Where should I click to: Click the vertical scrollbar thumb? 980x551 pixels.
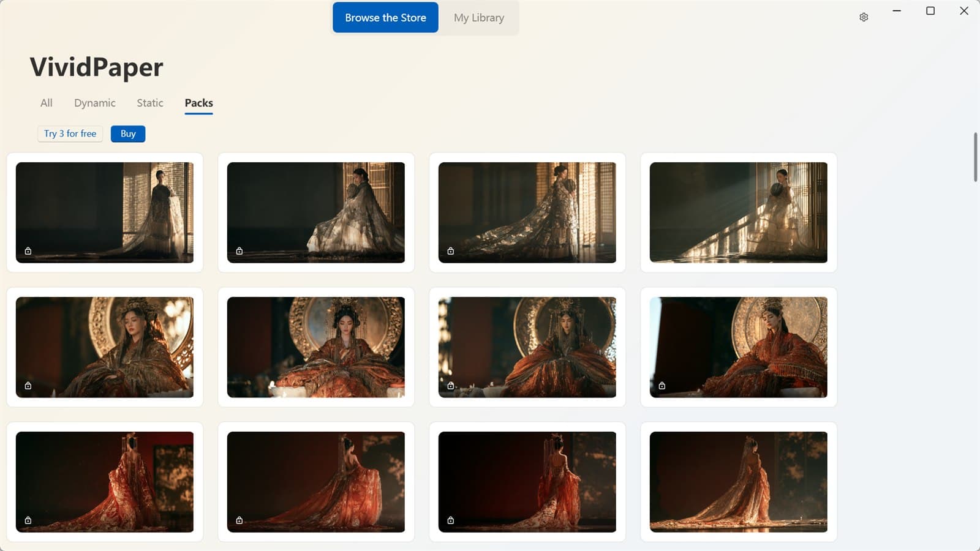[x=975, y=157]
